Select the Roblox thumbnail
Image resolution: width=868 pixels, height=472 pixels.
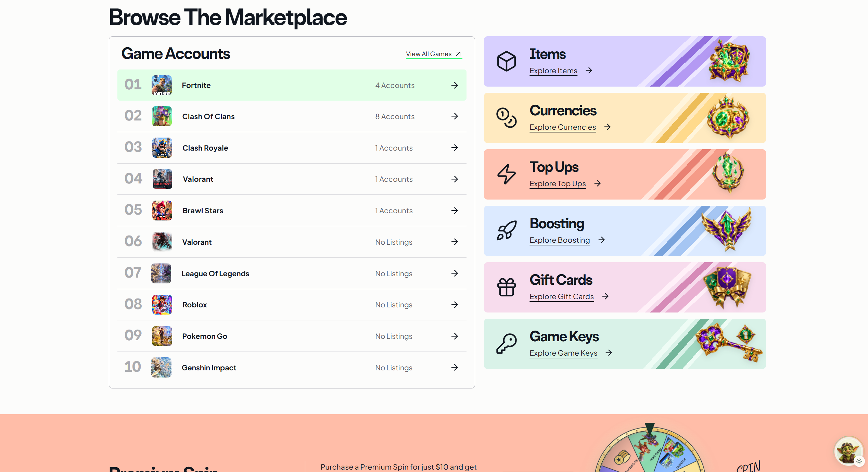[x=162, y=305]
